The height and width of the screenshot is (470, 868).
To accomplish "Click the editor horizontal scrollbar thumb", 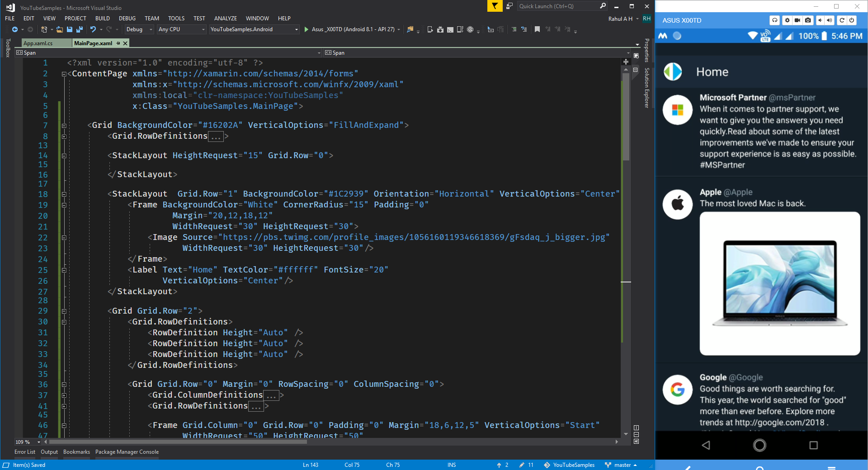I will pos(178,442).
